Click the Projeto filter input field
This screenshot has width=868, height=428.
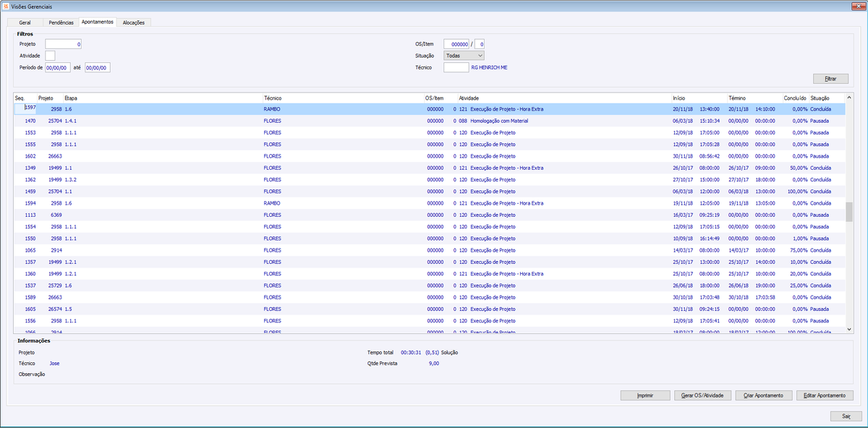(64, 44)
